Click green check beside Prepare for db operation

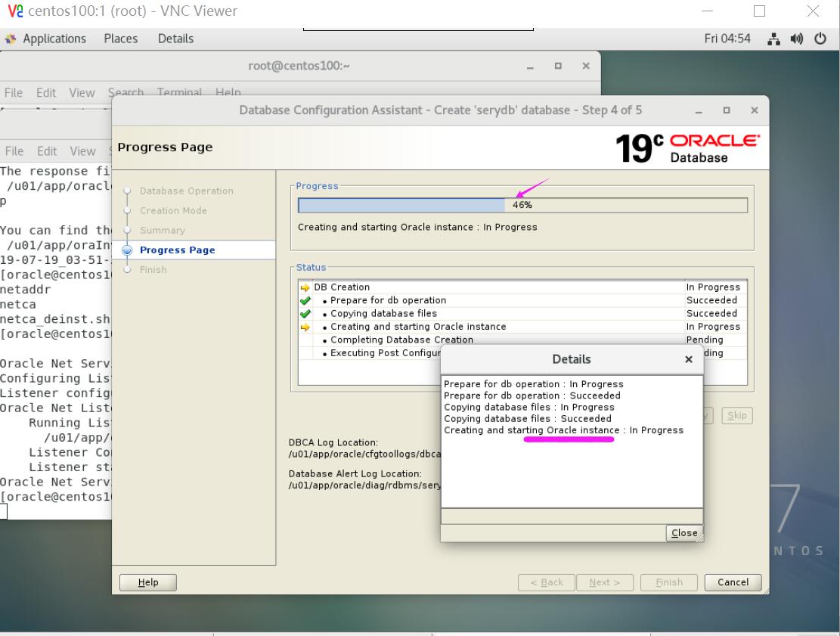[x=305, y=300]
